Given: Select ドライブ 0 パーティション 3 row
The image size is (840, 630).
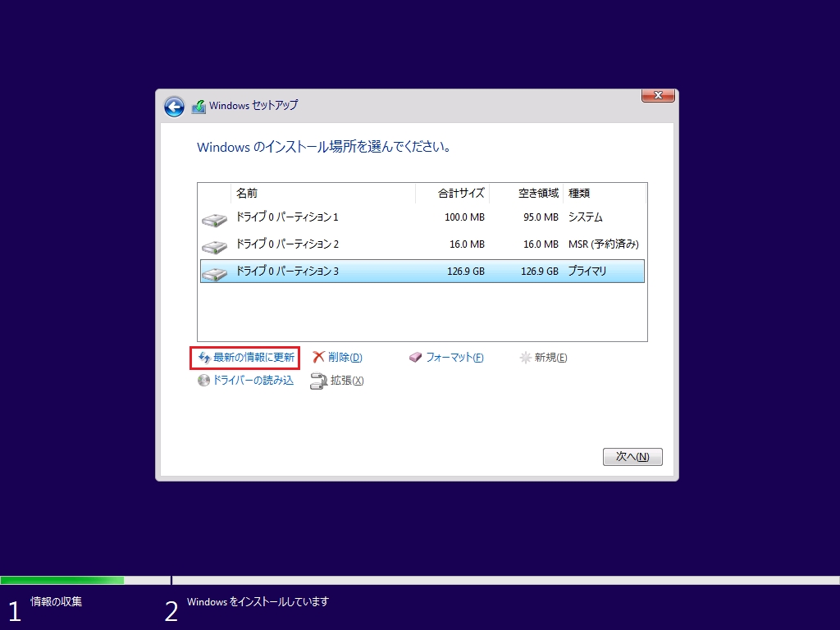Looking at the screenshot, I should pyautogui.click(x=422, y=271).
